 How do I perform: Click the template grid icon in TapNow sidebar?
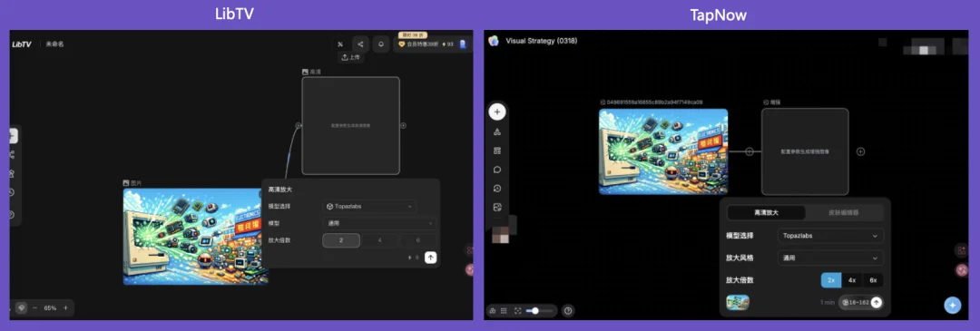(x=497, y=151)
